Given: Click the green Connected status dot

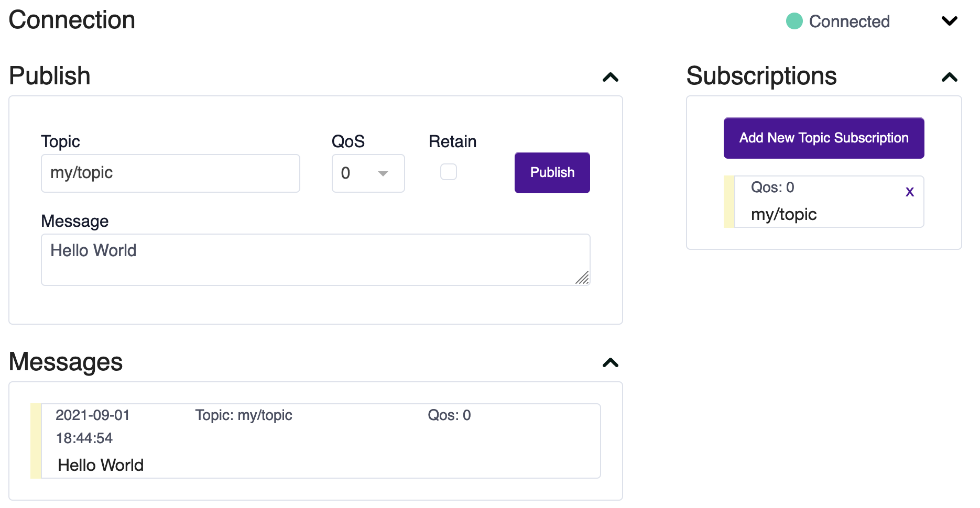Looking at the screenshot, I should [794, 21].
